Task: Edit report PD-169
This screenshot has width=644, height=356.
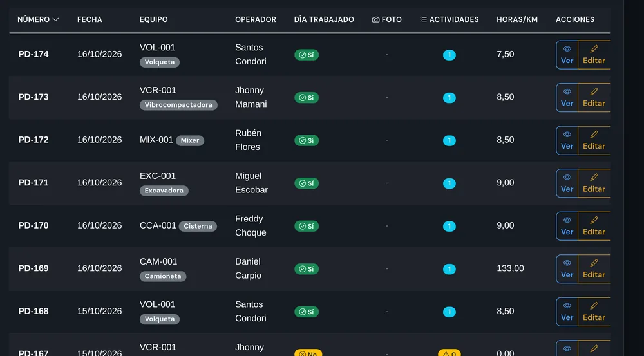Action: tap(594, 269)
